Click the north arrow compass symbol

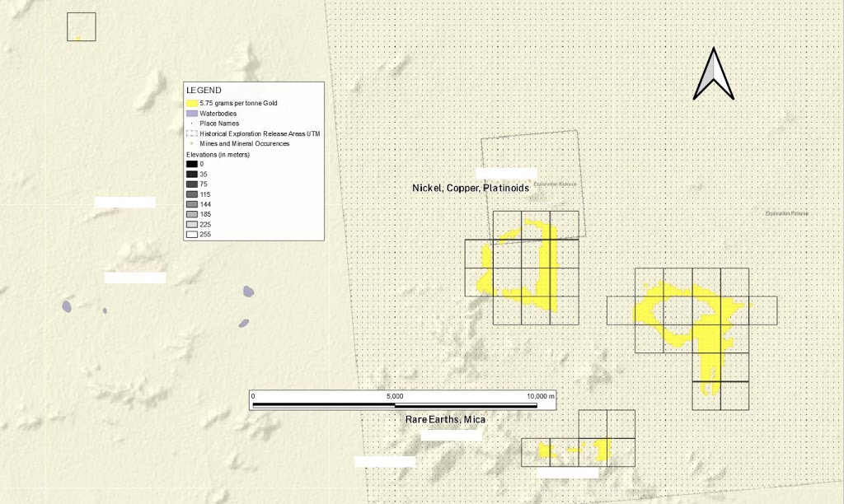pos(714,74)
